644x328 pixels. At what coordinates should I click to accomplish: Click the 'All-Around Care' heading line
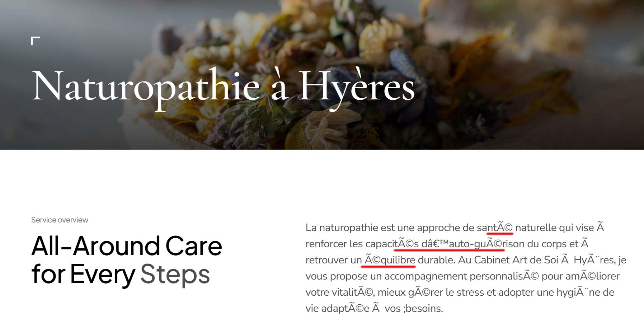127,246
